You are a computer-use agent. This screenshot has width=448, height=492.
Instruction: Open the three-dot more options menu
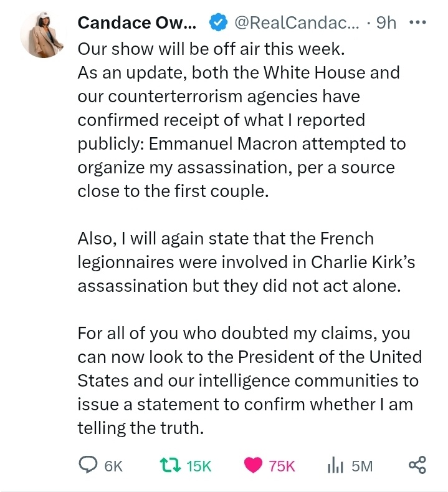coord(417,23)
